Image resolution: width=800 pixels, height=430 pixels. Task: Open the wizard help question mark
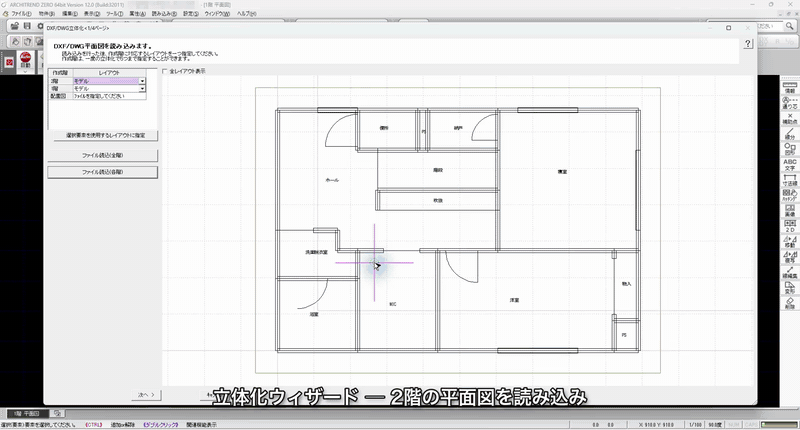pos(747,44)
